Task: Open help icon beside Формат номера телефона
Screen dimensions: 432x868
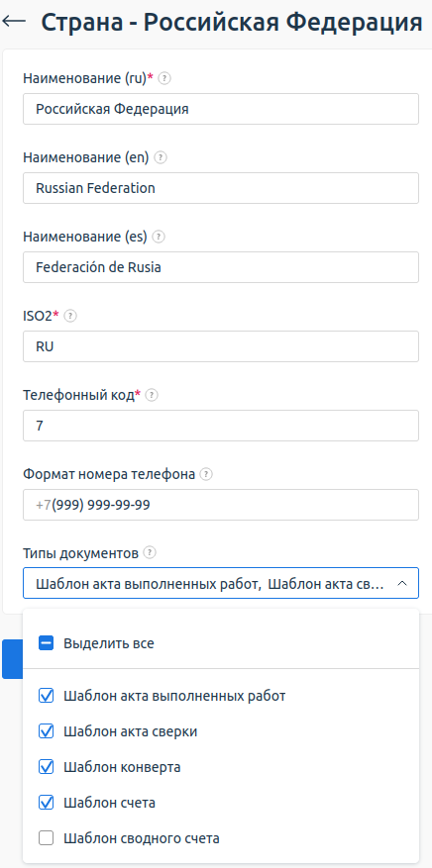Action: click(206, 474)
